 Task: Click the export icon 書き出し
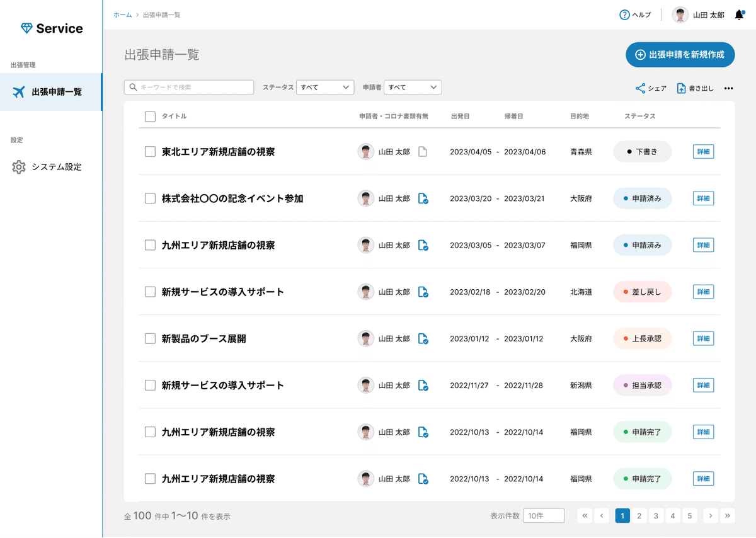pyautogui.click(x=681, y=88)
